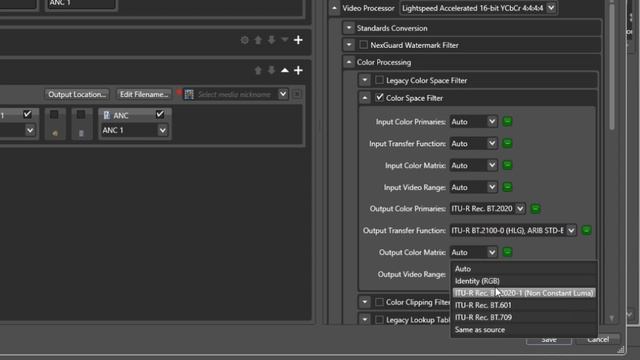Image resolution: width=640 pixels, height=360 pixels.
Task: Toggle the dark box above the speaker icon
Action: 54,115
